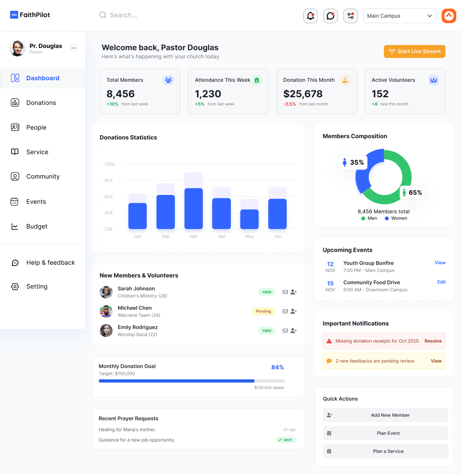Email Michael Chen via envelope icon
Viewport: 461px width, 476px height.
[285, 311]
